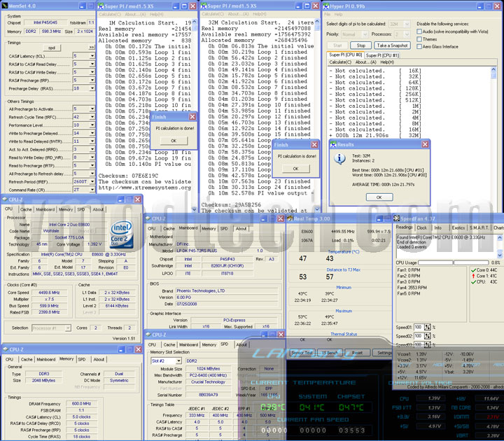Click the Speed02 percentage stepper arrows in SpeedFan
504x441 pixels.
pos(427,336)
